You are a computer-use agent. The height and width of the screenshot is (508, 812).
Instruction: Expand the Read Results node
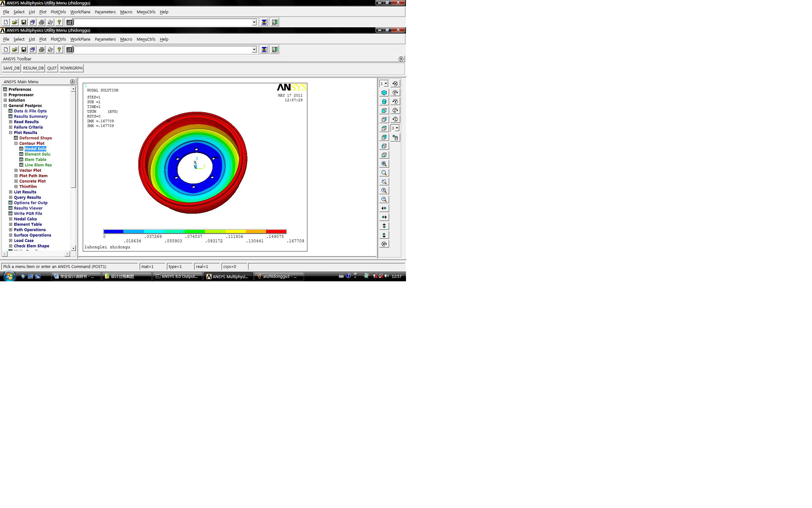pos(11,122)
